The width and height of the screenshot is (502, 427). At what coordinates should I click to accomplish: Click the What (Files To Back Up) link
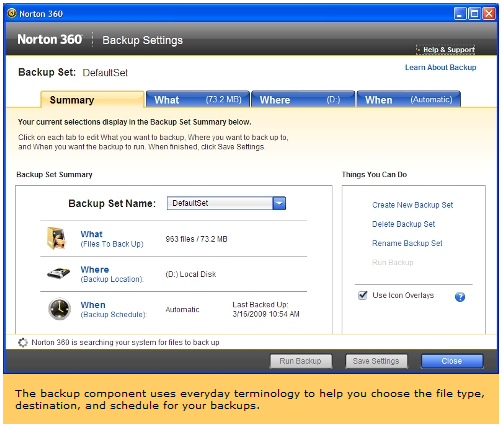[112, 239]
